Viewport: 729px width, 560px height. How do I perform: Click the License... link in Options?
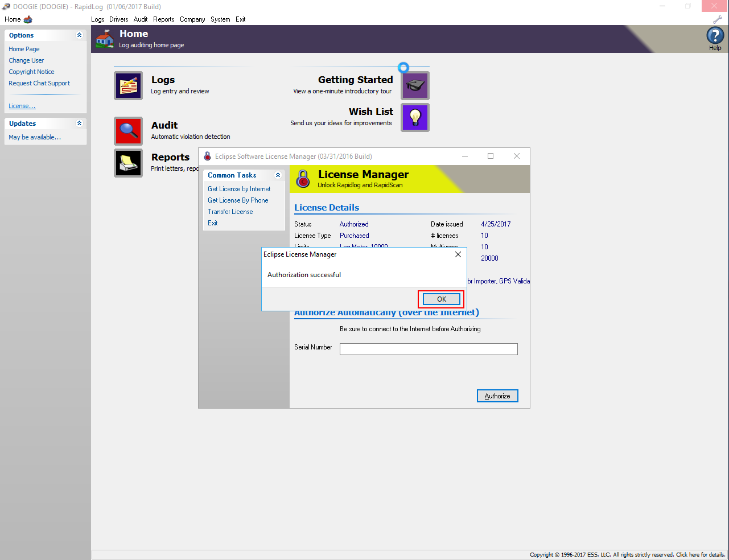(22, 106)
